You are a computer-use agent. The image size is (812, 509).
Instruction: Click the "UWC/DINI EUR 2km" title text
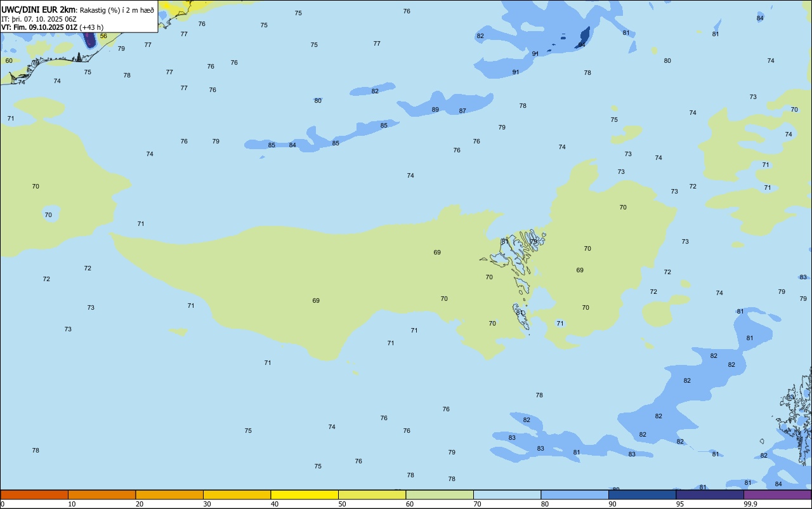tap(39, 10)
